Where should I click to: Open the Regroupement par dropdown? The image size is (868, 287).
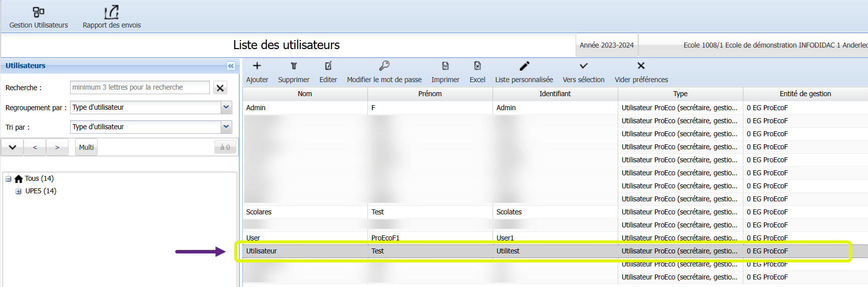click(x=226, y=107)
